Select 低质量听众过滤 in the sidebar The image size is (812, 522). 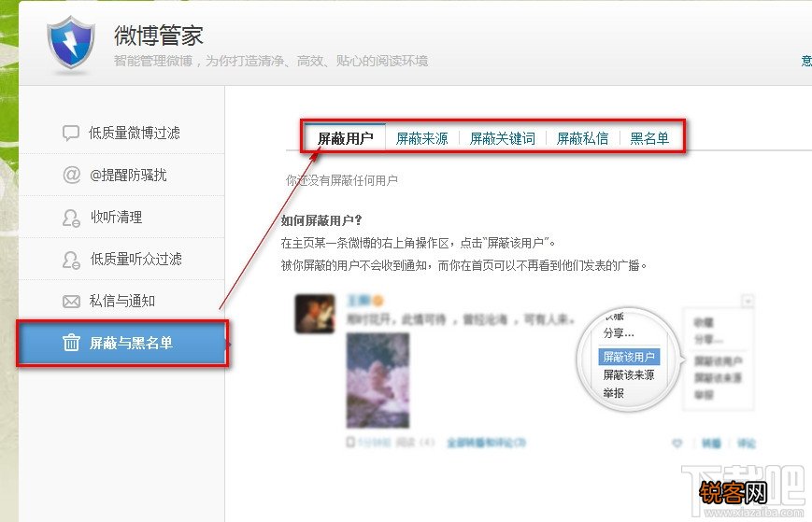tap(121, 259)
